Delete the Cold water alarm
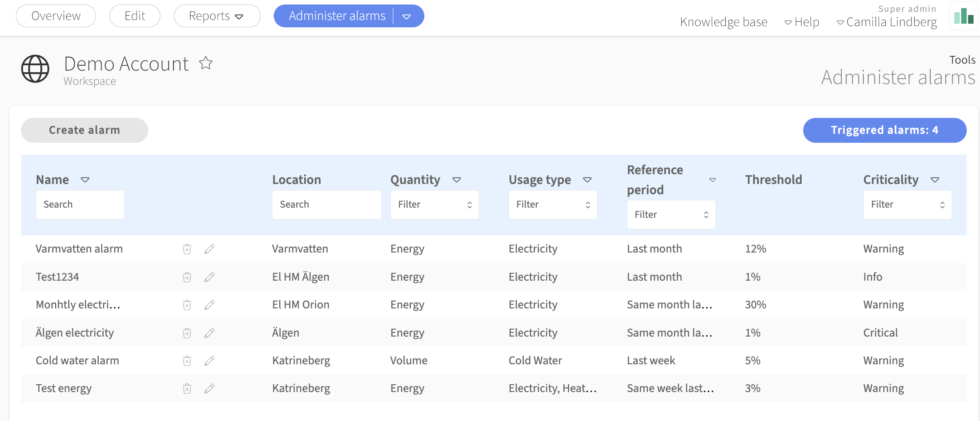Screen dimensions: 980x421 [187, 361]
